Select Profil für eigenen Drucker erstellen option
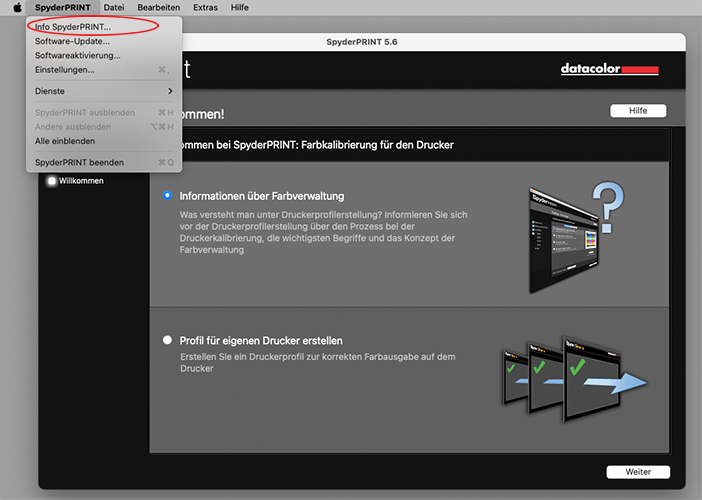 [167, 340]
